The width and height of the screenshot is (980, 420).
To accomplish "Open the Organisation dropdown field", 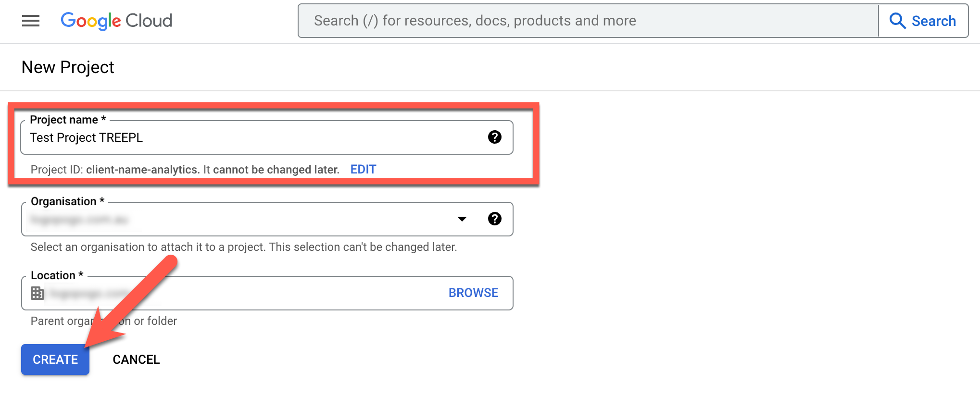I will click(x=240, y=220).
